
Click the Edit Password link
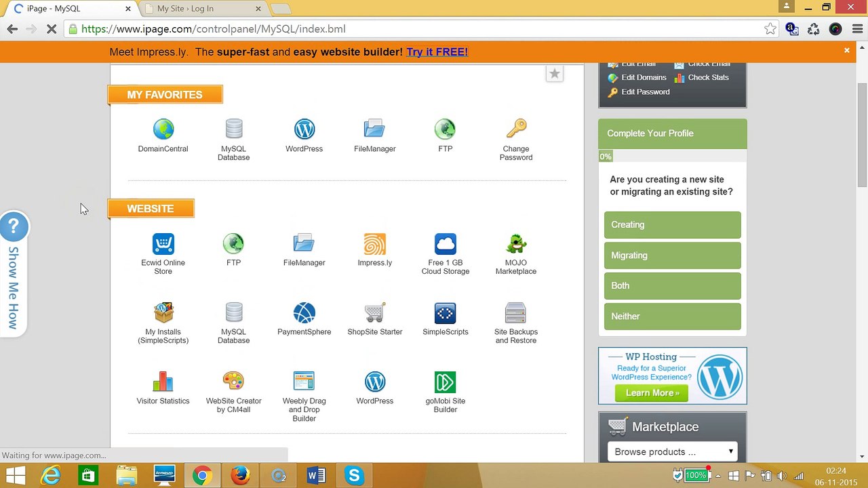click(645, 92)
